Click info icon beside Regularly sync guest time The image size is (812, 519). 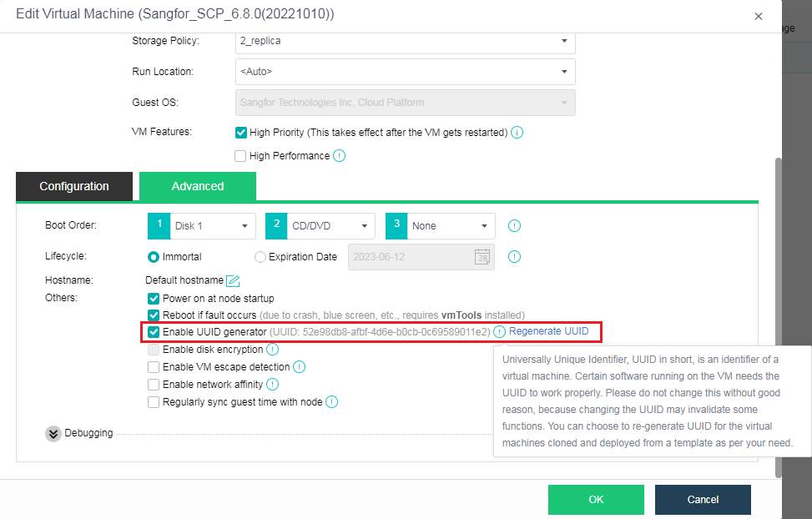(x=331, y=402)
